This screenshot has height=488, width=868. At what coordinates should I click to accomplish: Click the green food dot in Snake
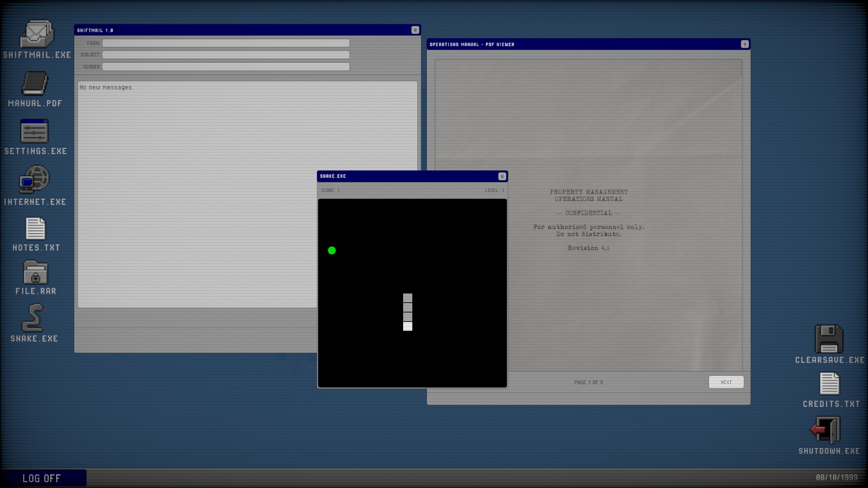(332, 250)
